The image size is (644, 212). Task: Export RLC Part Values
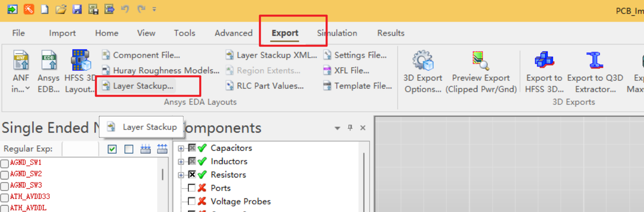click(x=264, y=86)
